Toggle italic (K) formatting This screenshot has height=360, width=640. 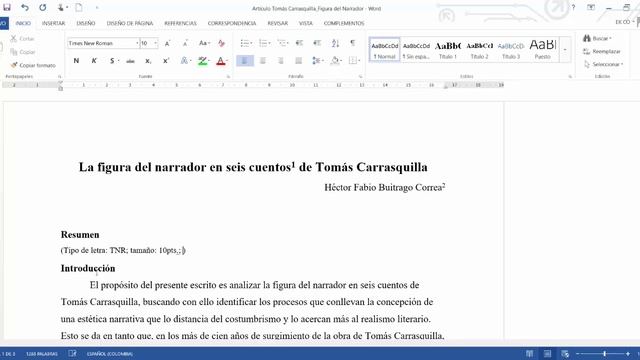point(94,61)
